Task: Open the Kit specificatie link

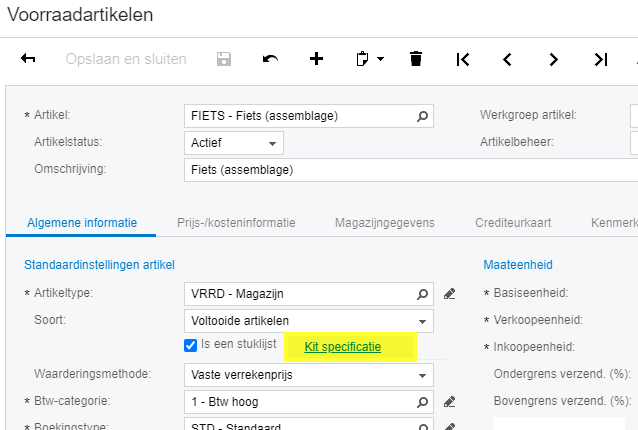Action: click(342, 347)
